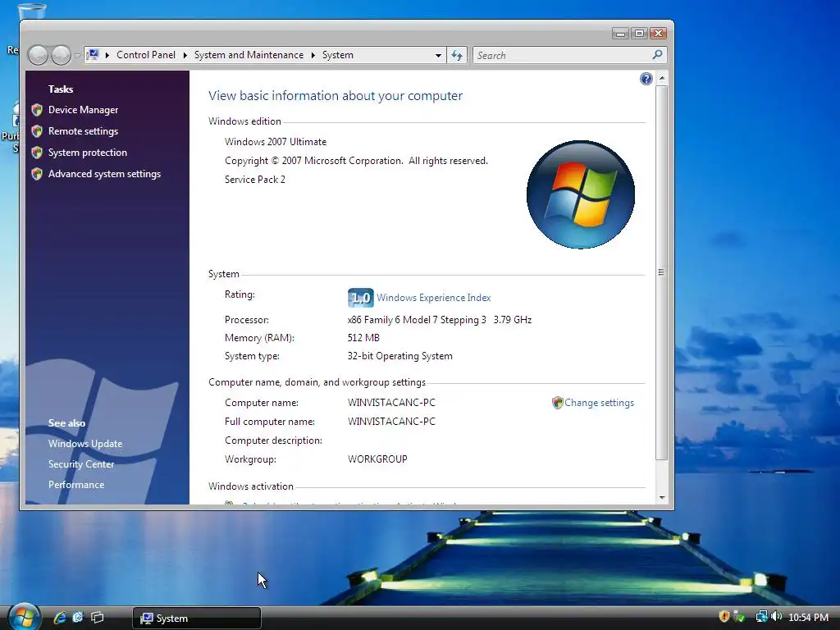Open Windows Update under See also
Viewport: 840px width, 630px height.
[x=85, y=444]
